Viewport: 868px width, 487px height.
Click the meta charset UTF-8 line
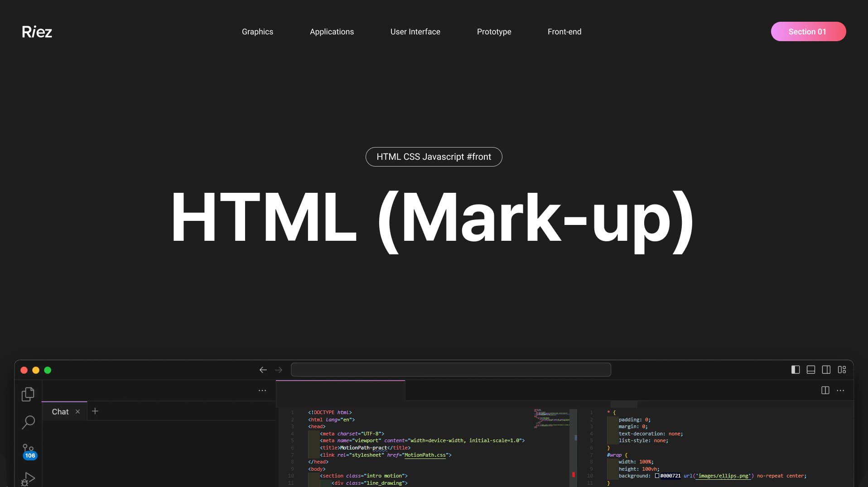352,434
